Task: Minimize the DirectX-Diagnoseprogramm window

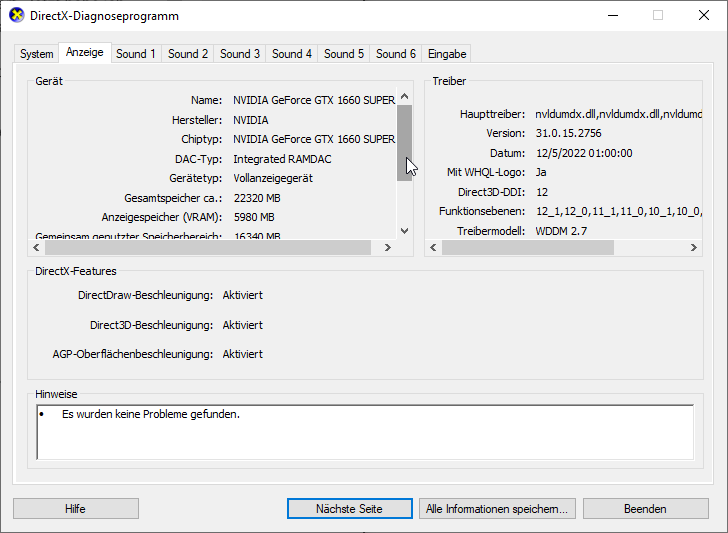Action: pyautogui.click(x=613, y=15)
